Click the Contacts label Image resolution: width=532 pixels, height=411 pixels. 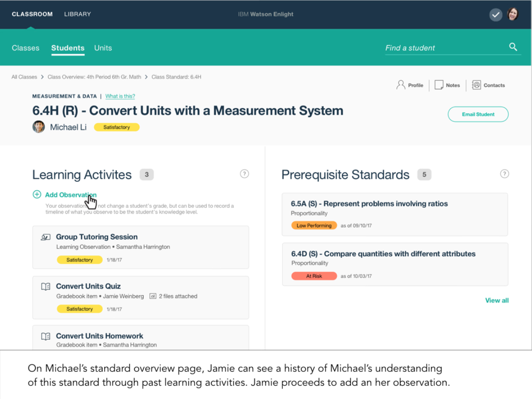point(494,85)
